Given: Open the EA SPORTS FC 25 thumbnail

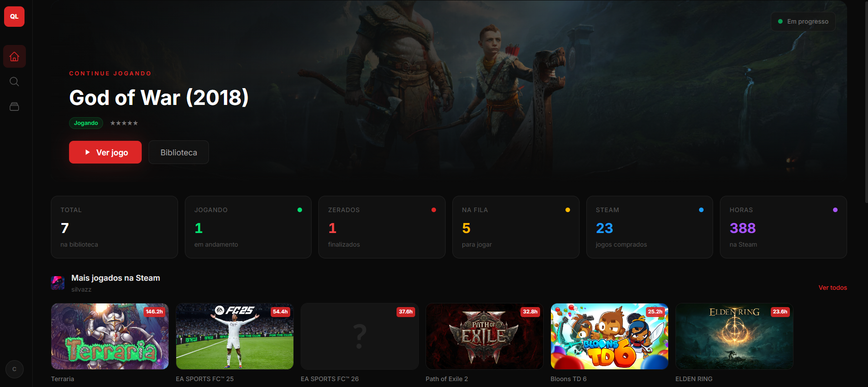Looking at the screenshot, I should point(235,336).
